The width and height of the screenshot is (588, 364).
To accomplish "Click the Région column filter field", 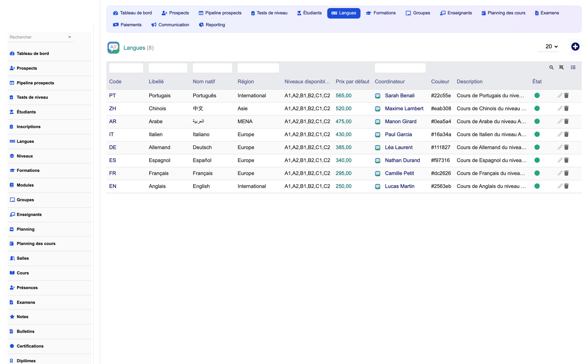I will click(x=258, y=68).
